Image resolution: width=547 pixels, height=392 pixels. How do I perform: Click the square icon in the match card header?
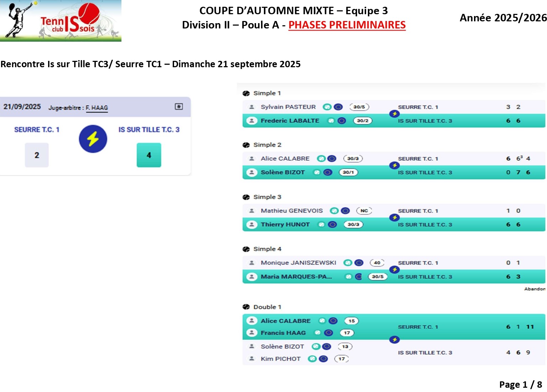point(179,106)
